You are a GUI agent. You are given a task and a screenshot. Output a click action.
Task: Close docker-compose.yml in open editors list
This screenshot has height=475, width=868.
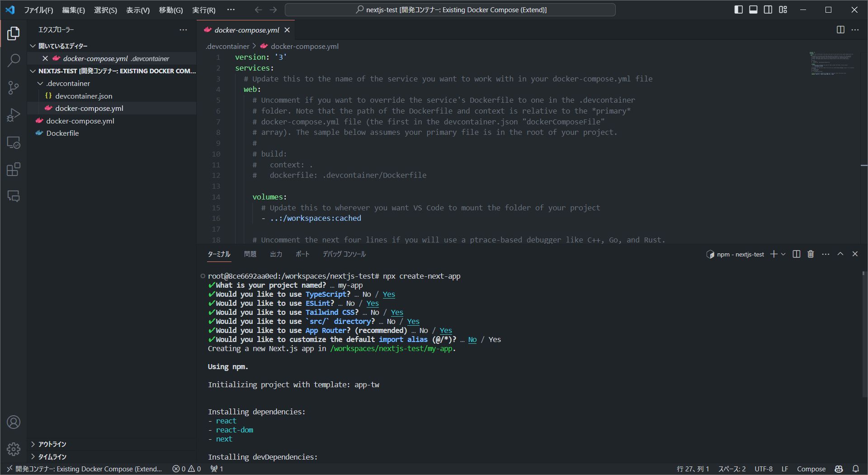pos(45,58)
